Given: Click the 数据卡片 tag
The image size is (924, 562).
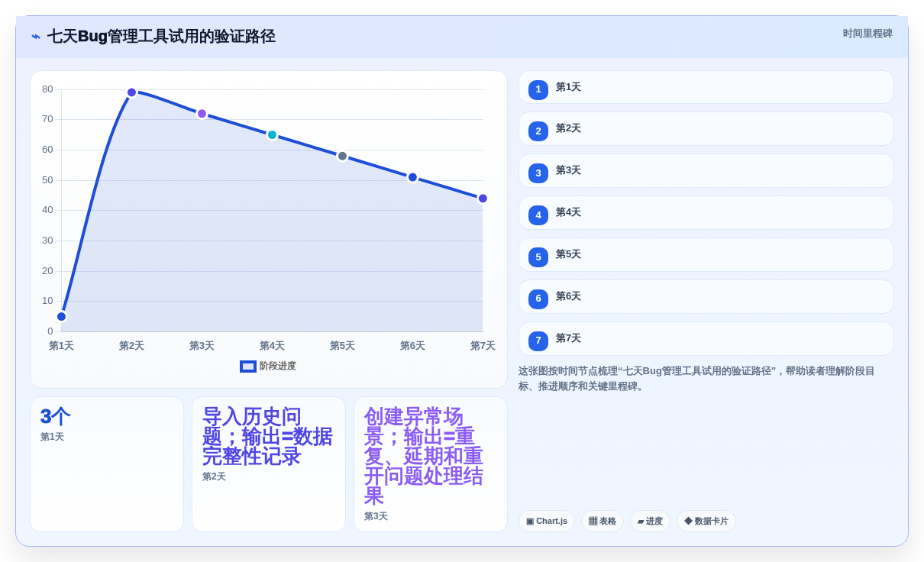Looking at the screenshot, I should (x=706, y=521).
